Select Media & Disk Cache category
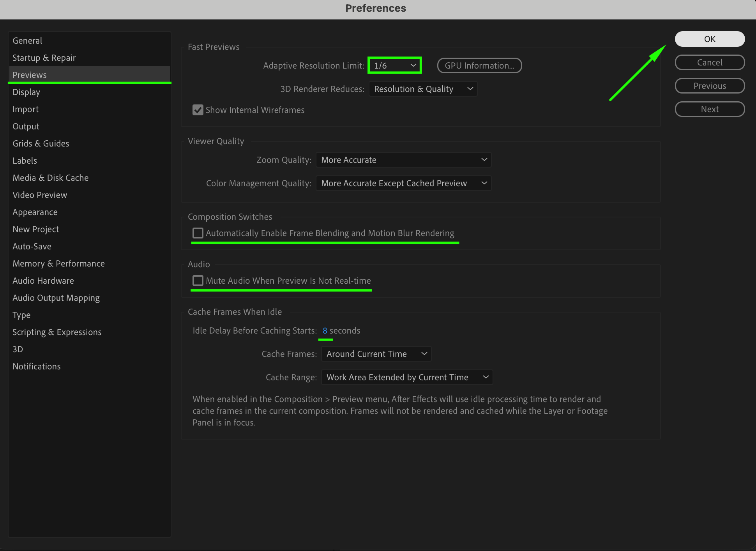Screen dimensions: 756x551 coord(51,178)
